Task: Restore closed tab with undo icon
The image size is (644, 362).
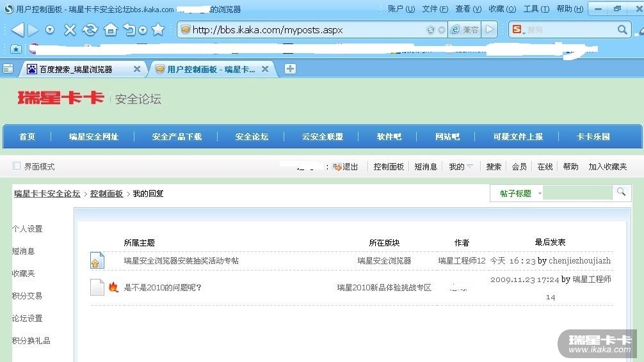Action: 129,29
